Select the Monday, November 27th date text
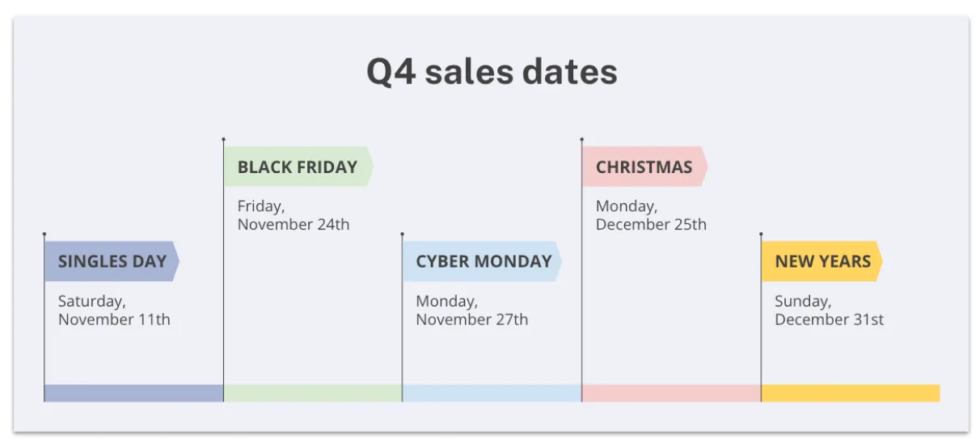 click(472, 311)
